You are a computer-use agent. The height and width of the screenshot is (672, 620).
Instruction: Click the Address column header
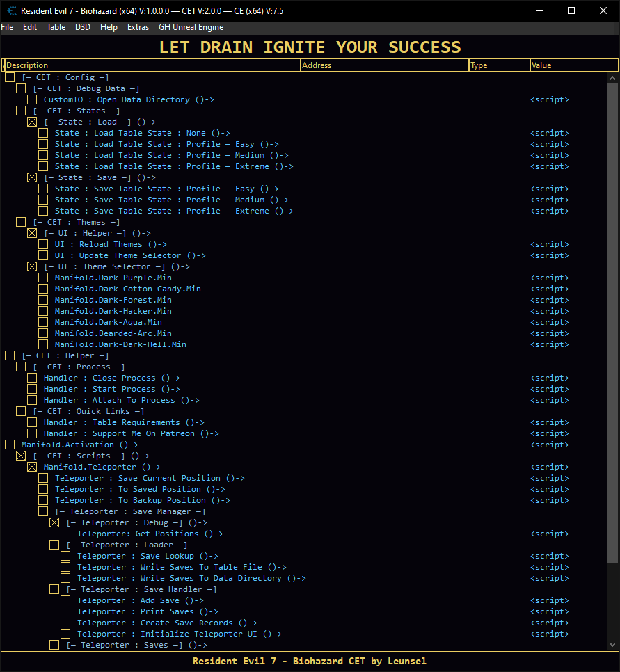(385, 65)
